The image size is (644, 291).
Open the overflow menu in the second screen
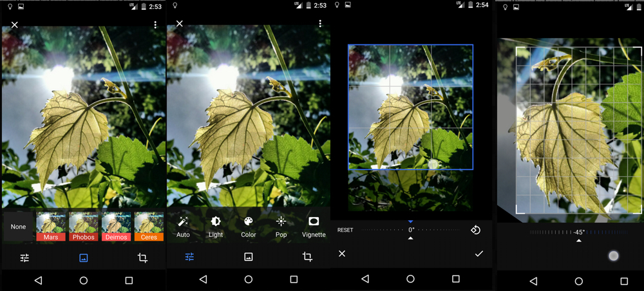coord(320,24)
